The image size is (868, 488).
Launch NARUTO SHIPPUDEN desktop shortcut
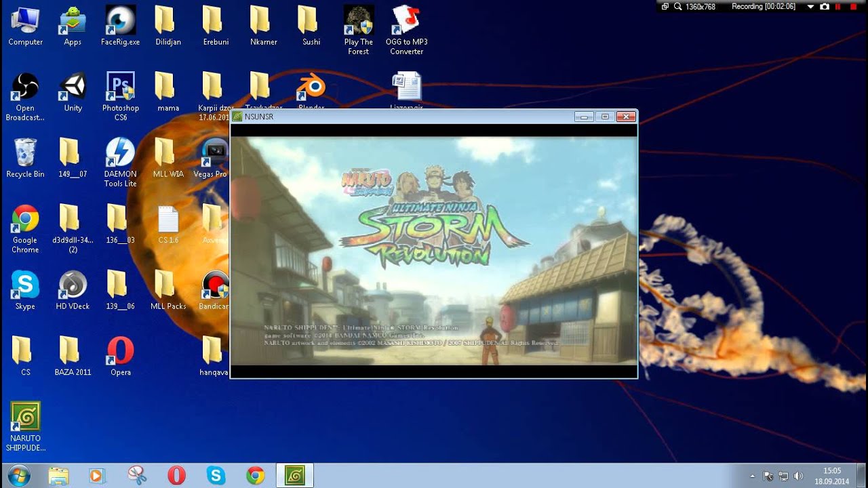click(25, 427)
